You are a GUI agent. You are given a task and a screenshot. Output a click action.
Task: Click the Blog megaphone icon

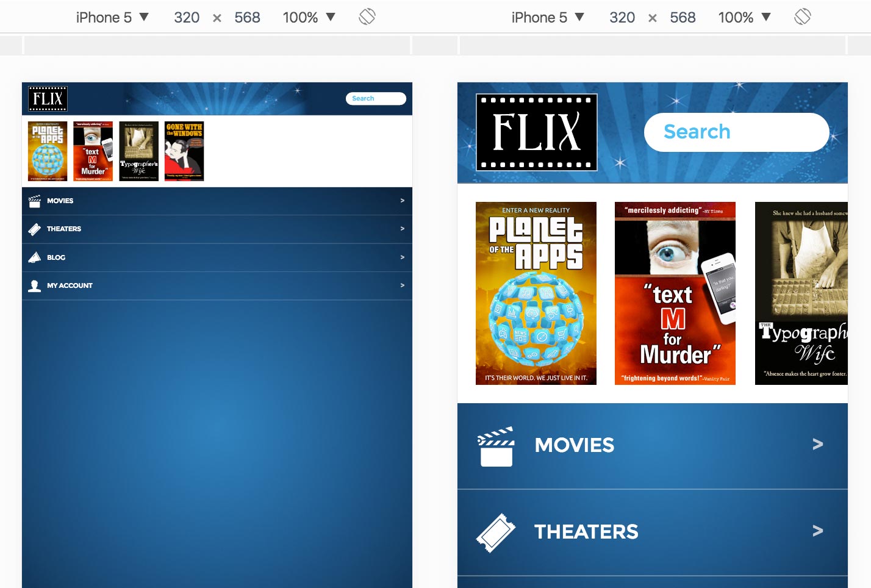click(35, 257)
